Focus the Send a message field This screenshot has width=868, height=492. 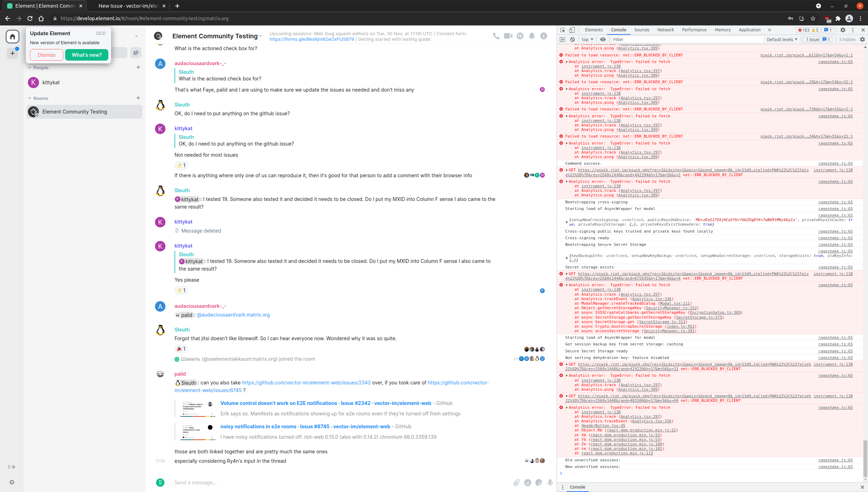[x=341, y=482]
